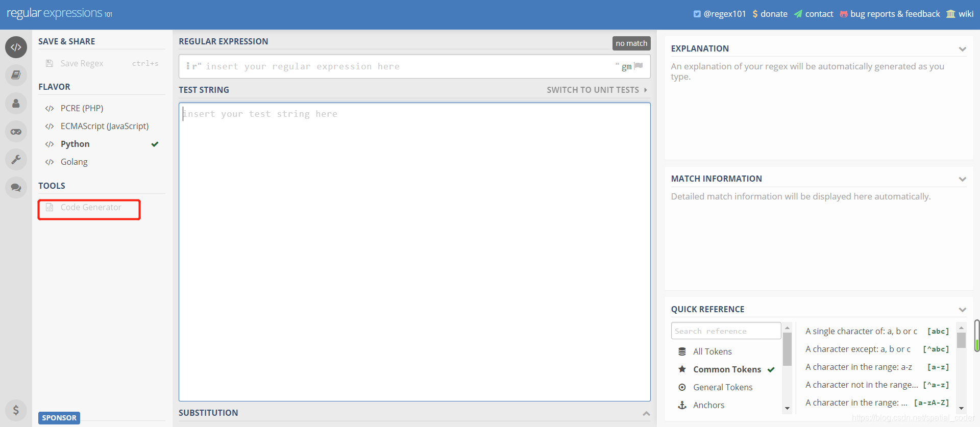This screenshot has height=427, width=980.
Task: Click the Save Regex button
Action: coord(102,63)
